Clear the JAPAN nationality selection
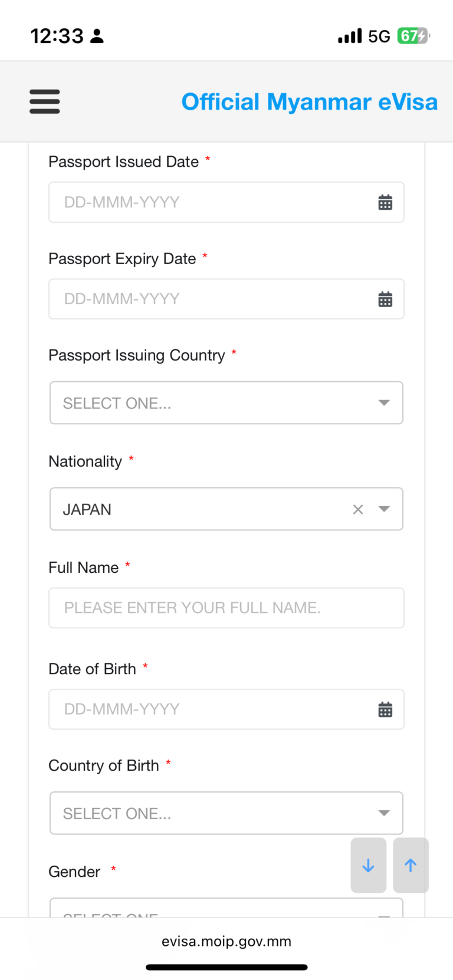This screenshot has height=980, width=453. click(358, 509)
